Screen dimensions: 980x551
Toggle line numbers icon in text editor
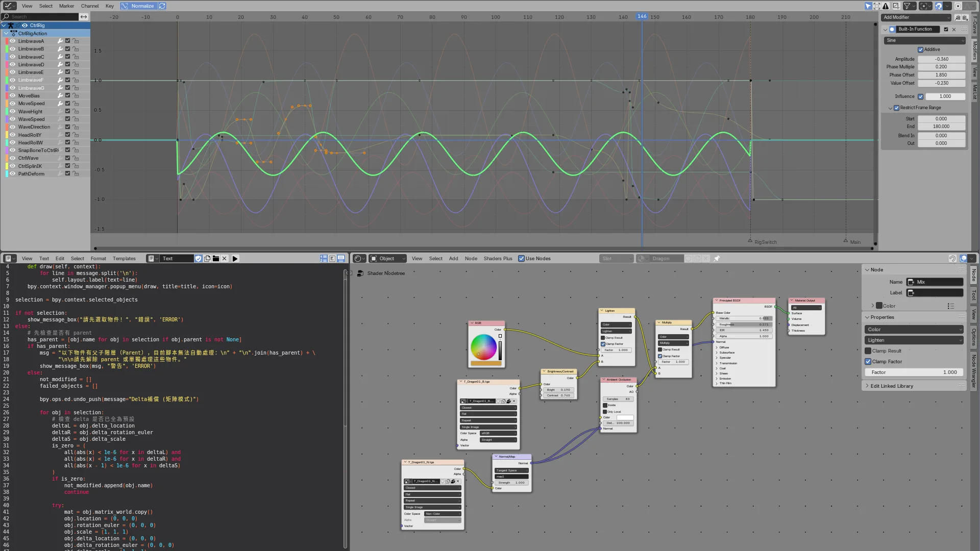324,259
